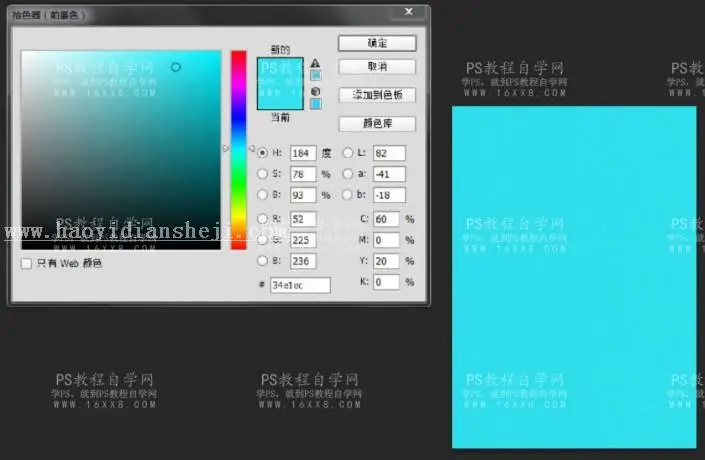Click the new color preview swatch
The width and height of the screenshot is (705, 460).
click(x=280, y=71)
